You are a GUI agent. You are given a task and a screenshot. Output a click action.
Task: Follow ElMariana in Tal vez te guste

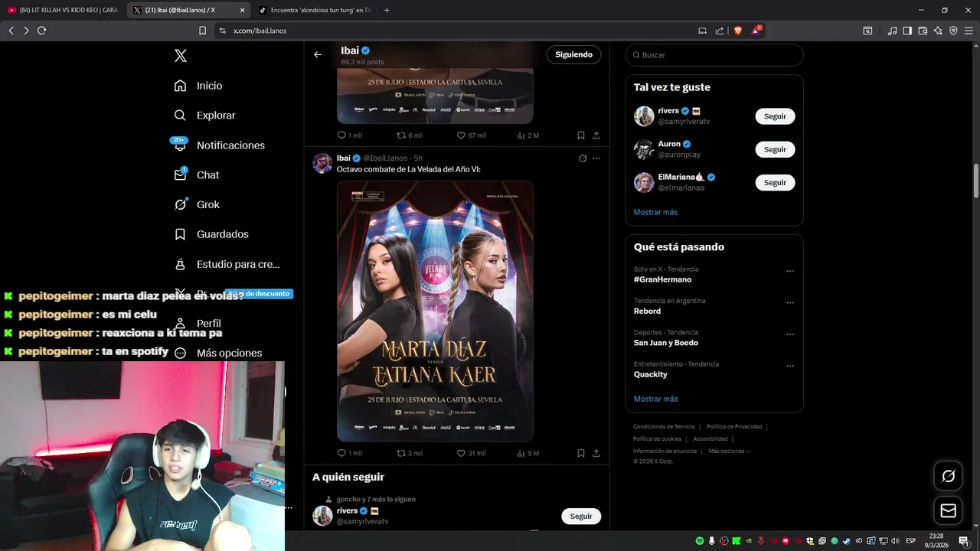pyautogui.click(x=775, y=182)
